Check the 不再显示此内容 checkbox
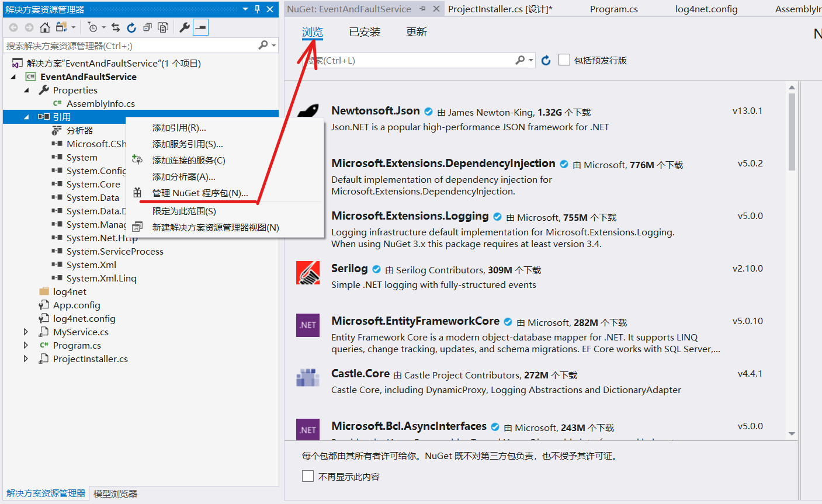 308,476
